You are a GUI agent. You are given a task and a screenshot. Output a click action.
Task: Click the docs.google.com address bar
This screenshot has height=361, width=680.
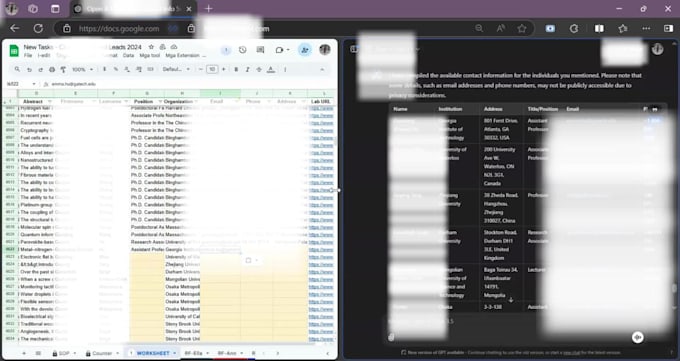click(x=119, y=29)
